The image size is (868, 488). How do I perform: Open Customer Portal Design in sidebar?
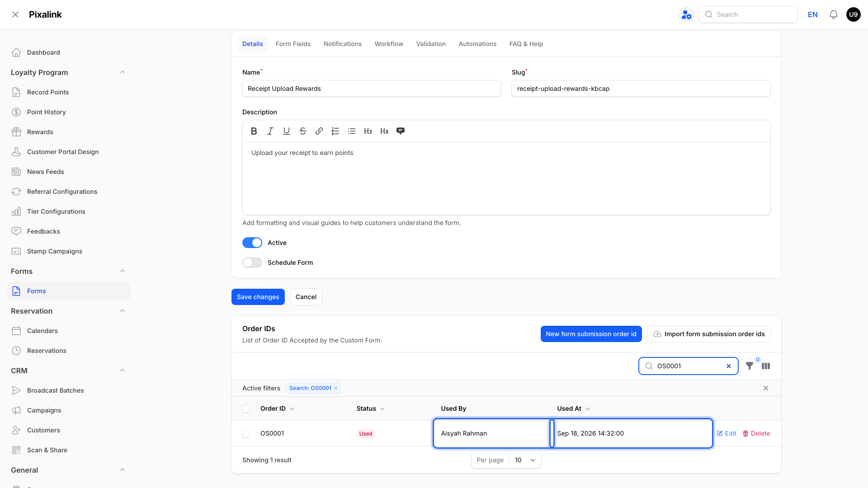coord(69,152)
